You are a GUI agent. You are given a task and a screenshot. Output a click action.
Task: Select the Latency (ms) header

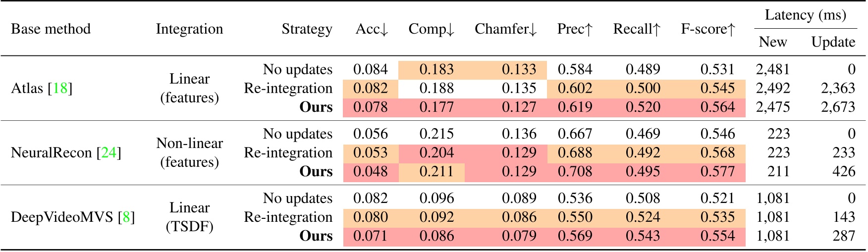(x=805, y=15)
